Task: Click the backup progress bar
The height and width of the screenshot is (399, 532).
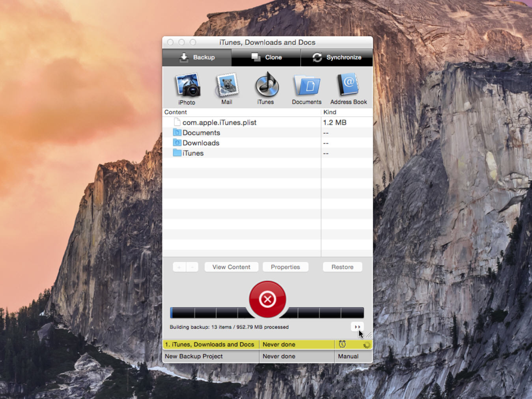Action: [x=267, y=313]
